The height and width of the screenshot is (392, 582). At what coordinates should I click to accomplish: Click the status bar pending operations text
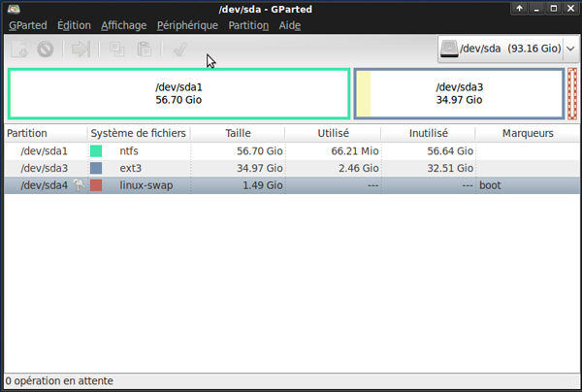coord(59,381)
